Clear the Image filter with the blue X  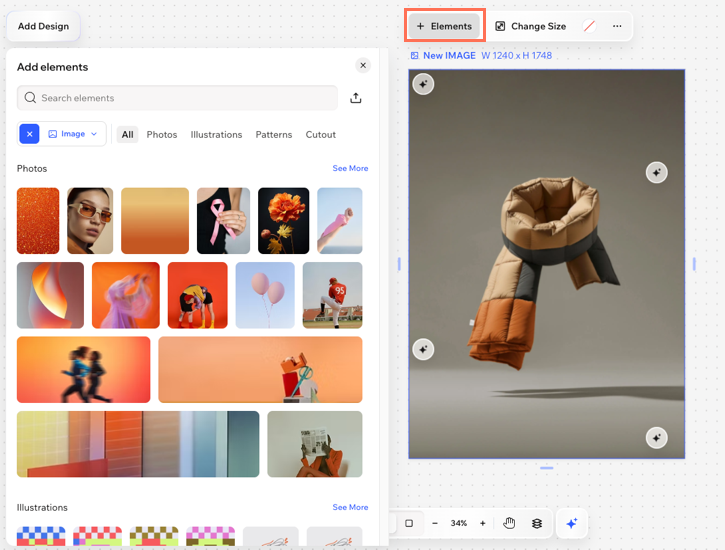[x=29, y=134]
